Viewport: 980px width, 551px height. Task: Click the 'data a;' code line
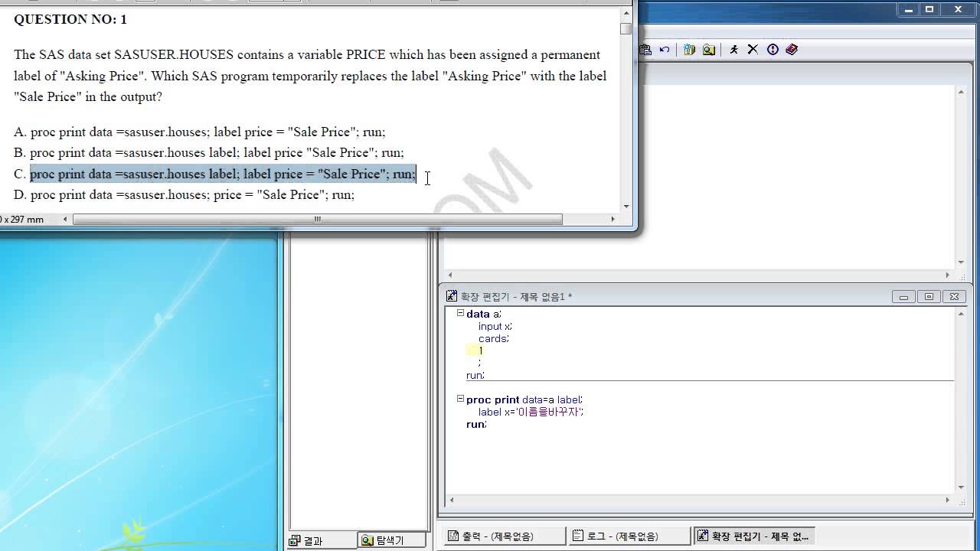(484, 314)
